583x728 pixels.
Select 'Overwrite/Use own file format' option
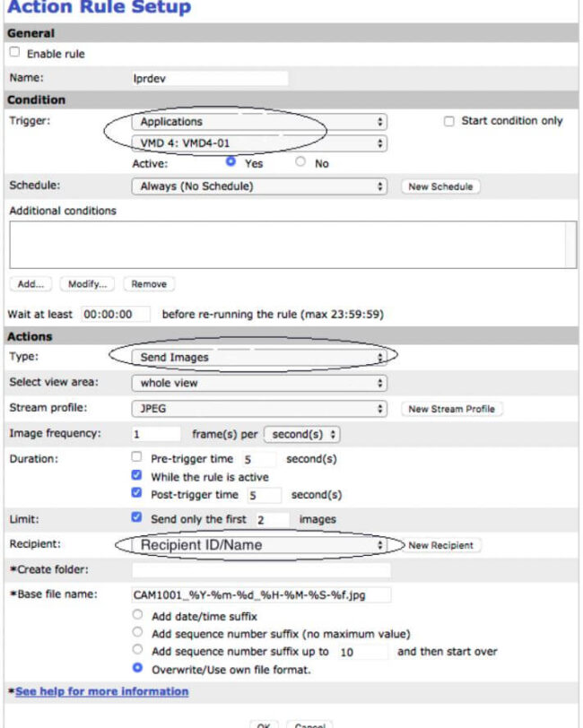137,668
